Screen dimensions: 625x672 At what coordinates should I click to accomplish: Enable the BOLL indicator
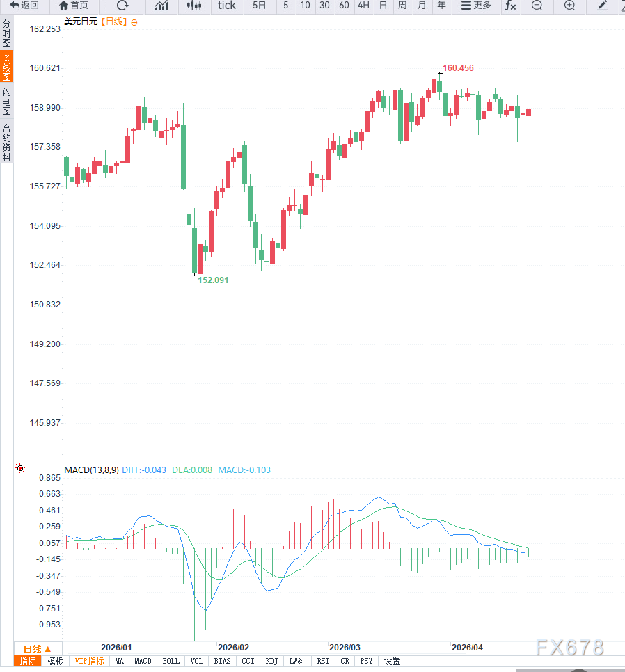(171, 661)
